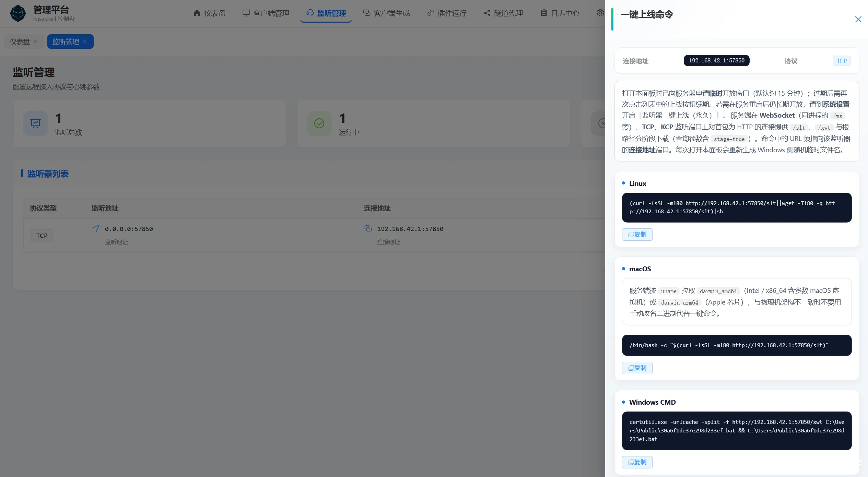The width and height of the screenshot is (868, 477).
Task: Copy the macOS bash command
Action: pos(637,368)
